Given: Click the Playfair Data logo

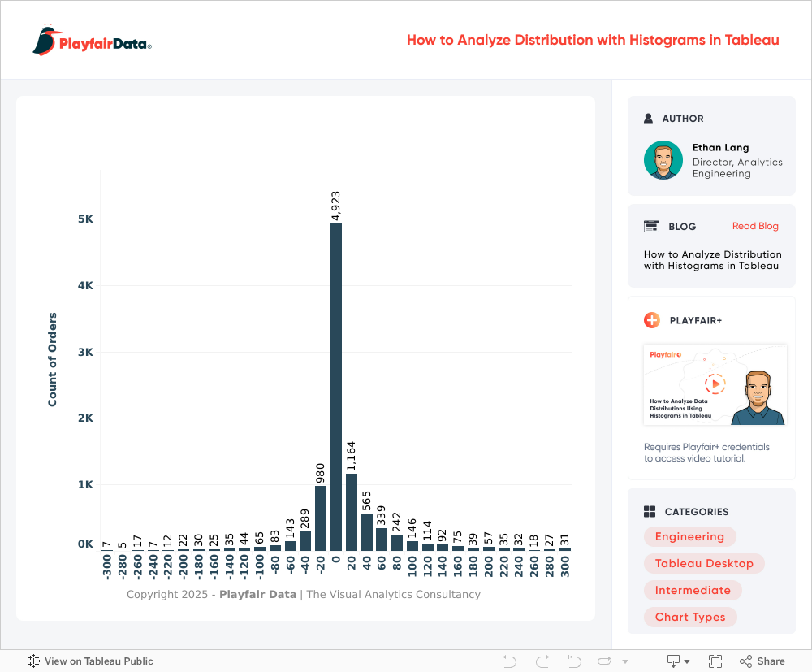Looking at the screenshot, I should tap(93, 41).
